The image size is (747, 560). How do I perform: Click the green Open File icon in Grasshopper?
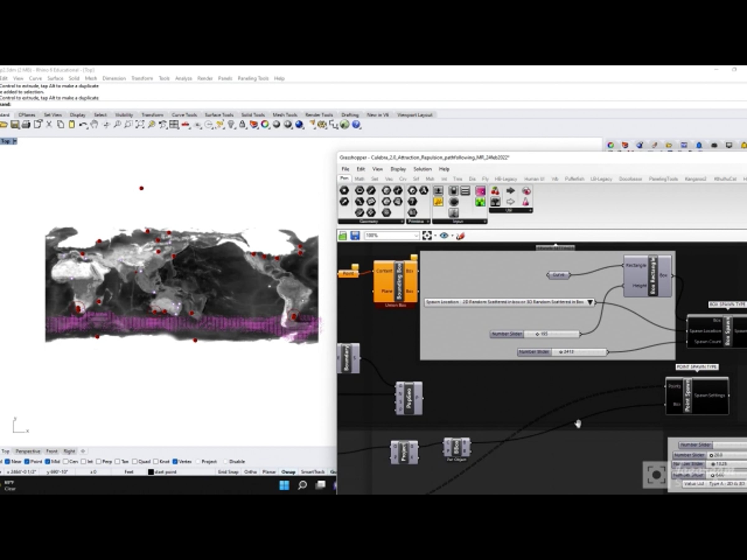(342, 236)
